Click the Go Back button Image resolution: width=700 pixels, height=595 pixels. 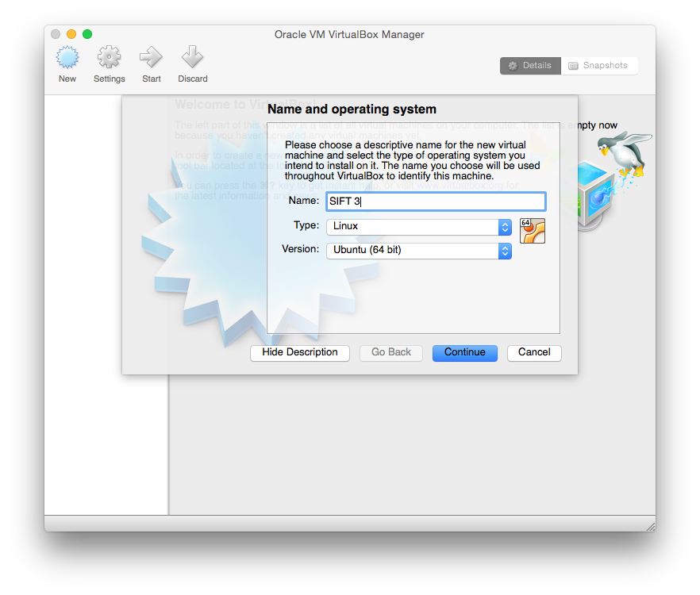pyautogui.click(x=391, y=352)
